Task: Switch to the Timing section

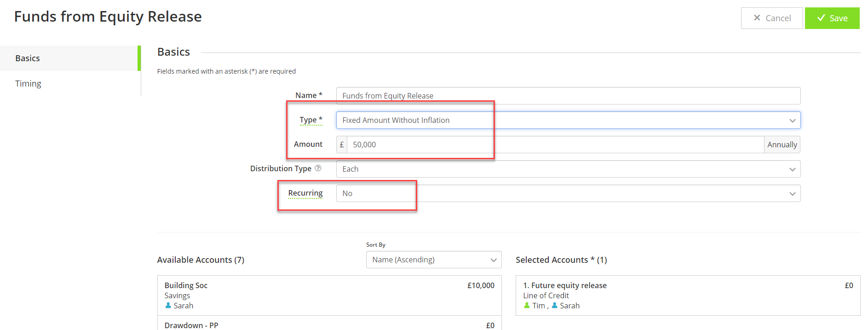Action: coord(70,83)
